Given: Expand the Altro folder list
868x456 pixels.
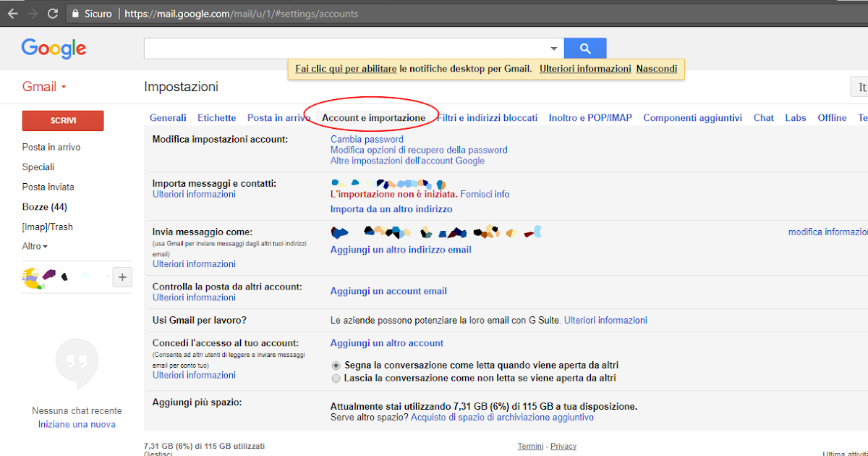Looking at the screenshot, I should point(35,246).
